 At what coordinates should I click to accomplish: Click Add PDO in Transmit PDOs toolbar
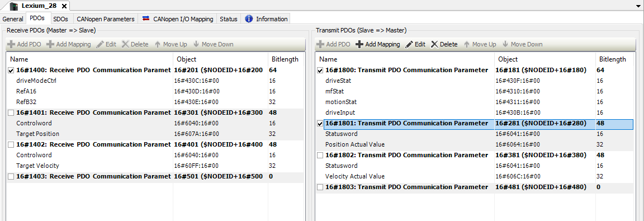click(334, 44)
